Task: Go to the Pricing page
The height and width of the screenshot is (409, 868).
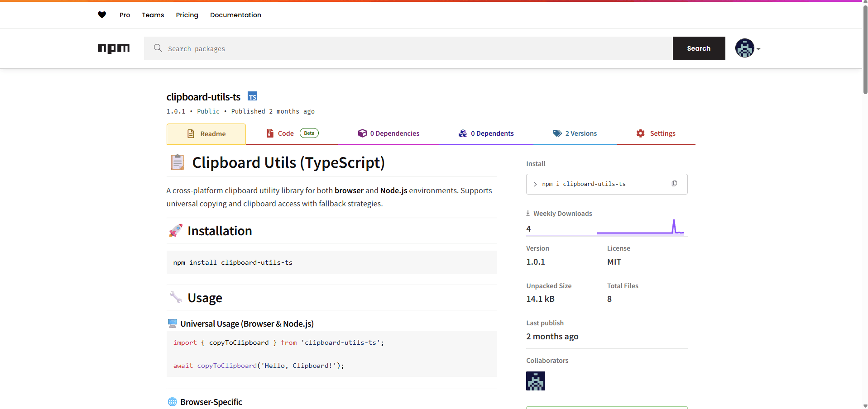Action: pos(187,15)
